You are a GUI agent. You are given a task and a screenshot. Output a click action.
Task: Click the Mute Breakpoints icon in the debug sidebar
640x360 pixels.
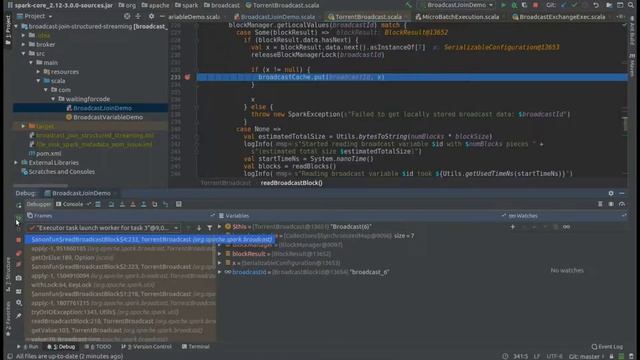tap(18, 264)
